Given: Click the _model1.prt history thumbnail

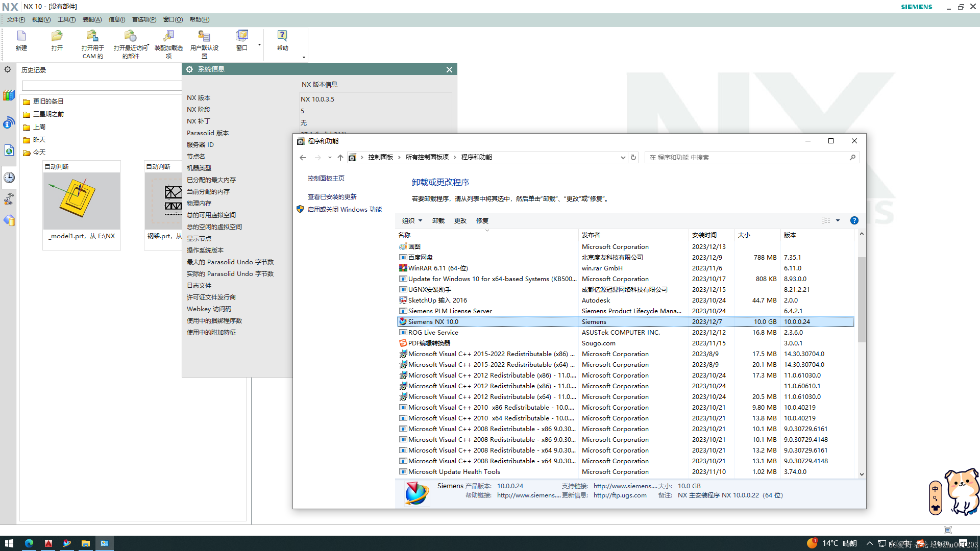Looking at the screenshot, I should point(82,201).
